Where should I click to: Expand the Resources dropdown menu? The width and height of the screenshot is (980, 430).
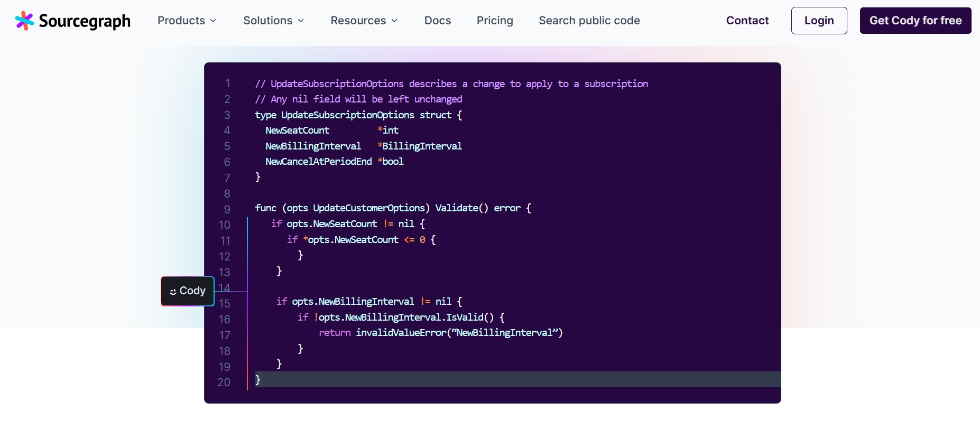point(364,21)
